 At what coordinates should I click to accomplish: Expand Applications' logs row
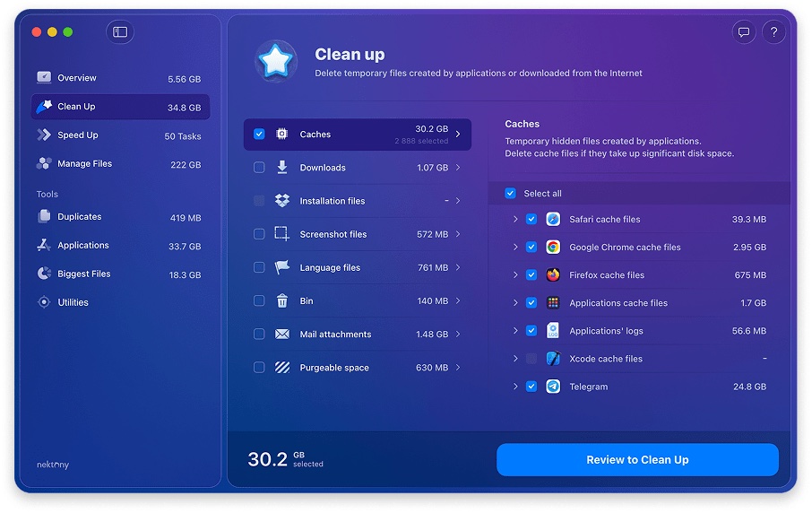coord(515,331)
